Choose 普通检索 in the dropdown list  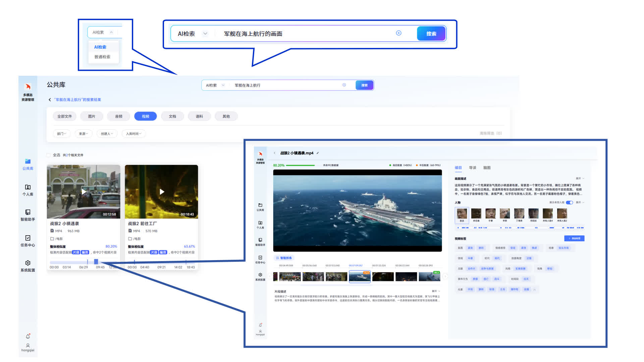point(102,57)
